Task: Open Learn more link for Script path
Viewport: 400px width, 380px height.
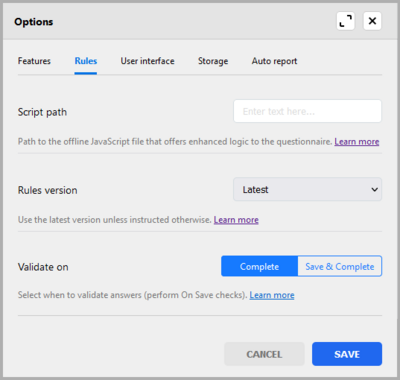Action: tap(357, 142)
